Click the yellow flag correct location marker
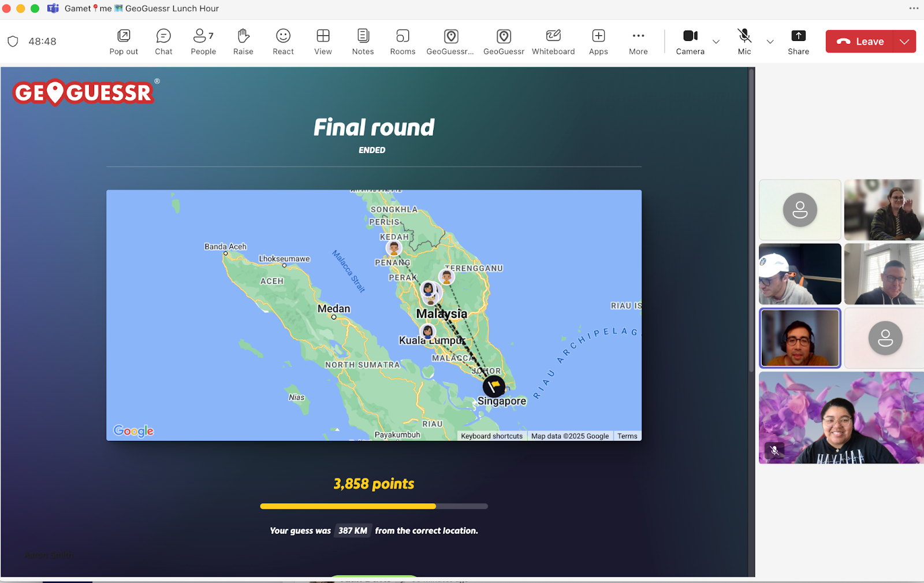The height and width of the screenshot is (583, 924). [494, 387]
